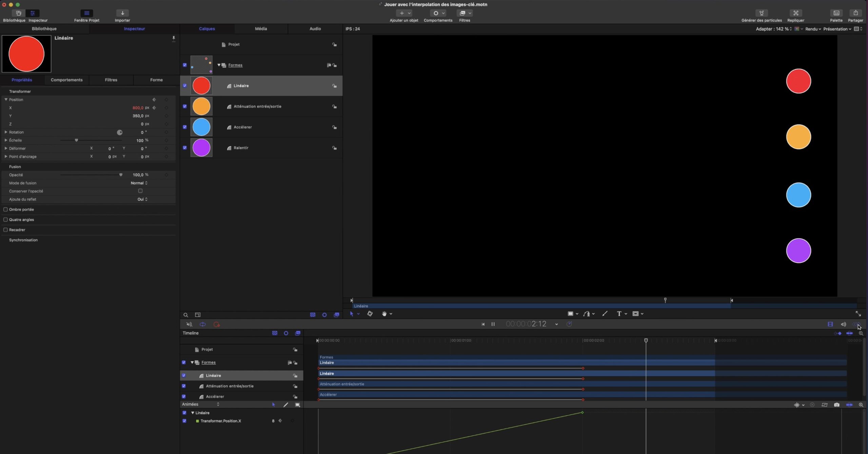Enable the Recadrer checkbox
Screen dimensions: 868x454
tap(5, 230)
